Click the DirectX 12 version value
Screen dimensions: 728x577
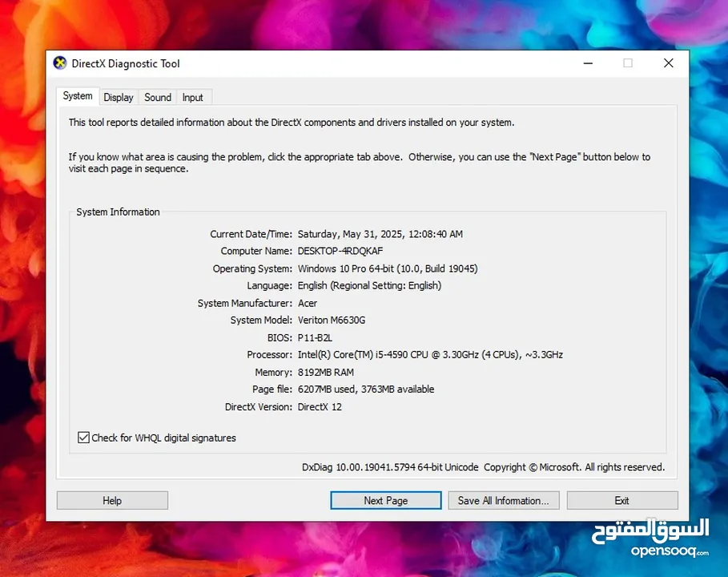tap(320, 407)
